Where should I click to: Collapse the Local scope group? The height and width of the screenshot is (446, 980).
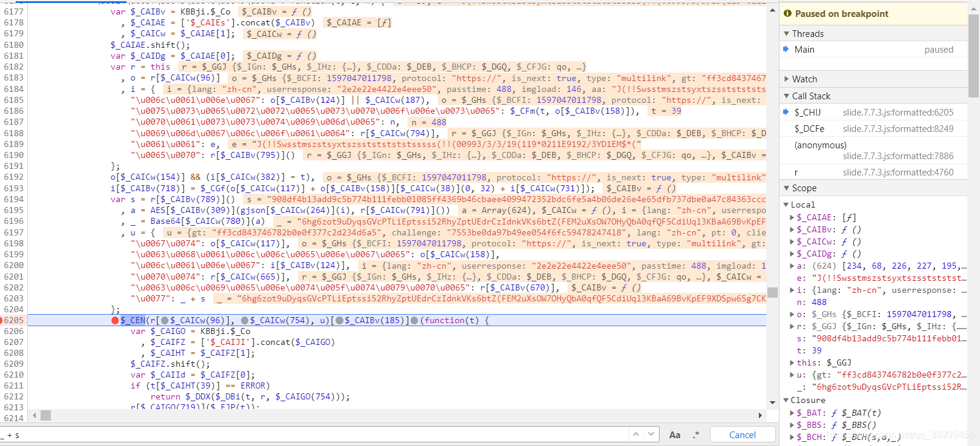[x=786, y=205]
